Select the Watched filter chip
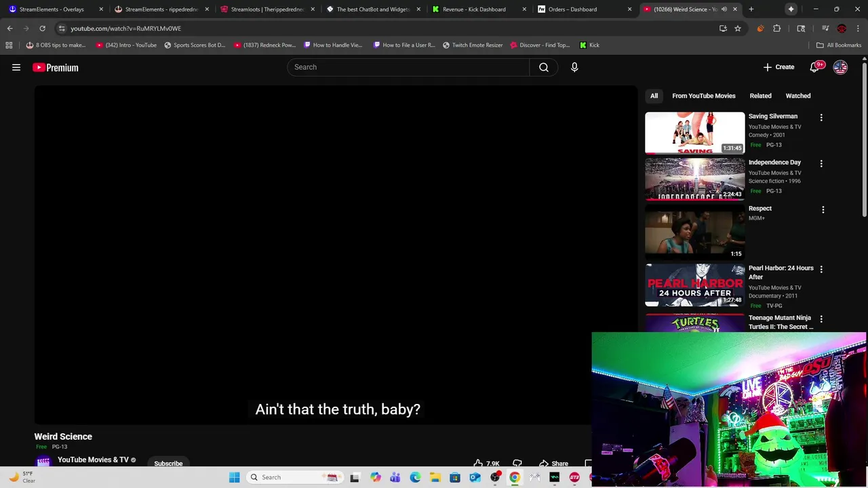868x488 pixels. point(797,96)
